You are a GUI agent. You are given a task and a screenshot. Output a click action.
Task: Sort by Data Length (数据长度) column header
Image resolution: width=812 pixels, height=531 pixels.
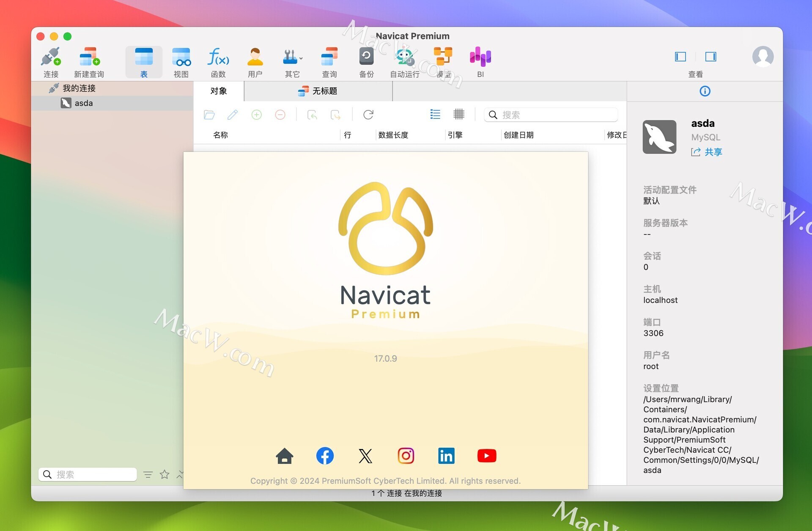[x=393, y=135]
